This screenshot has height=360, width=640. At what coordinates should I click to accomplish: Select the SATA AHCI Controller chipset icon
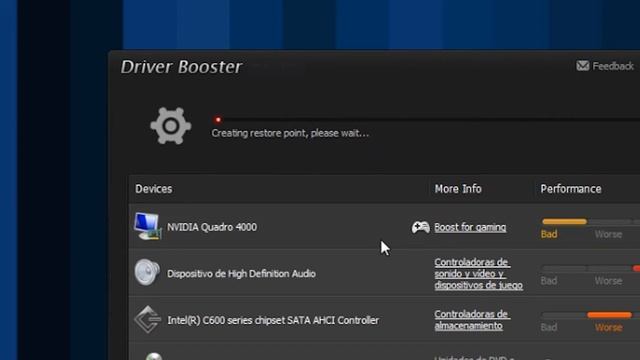coord(147,319)
